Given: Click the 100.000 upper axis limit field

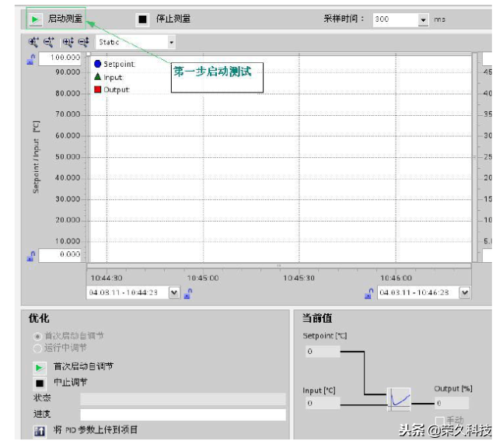Looking at the screenshot, I should (61, 58).
